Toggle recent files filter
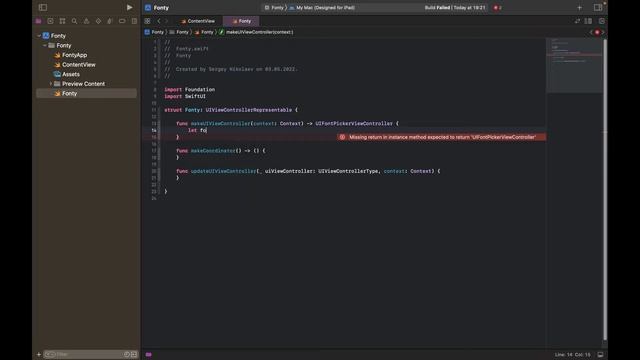The image size is (640, 360). (127, 354)
